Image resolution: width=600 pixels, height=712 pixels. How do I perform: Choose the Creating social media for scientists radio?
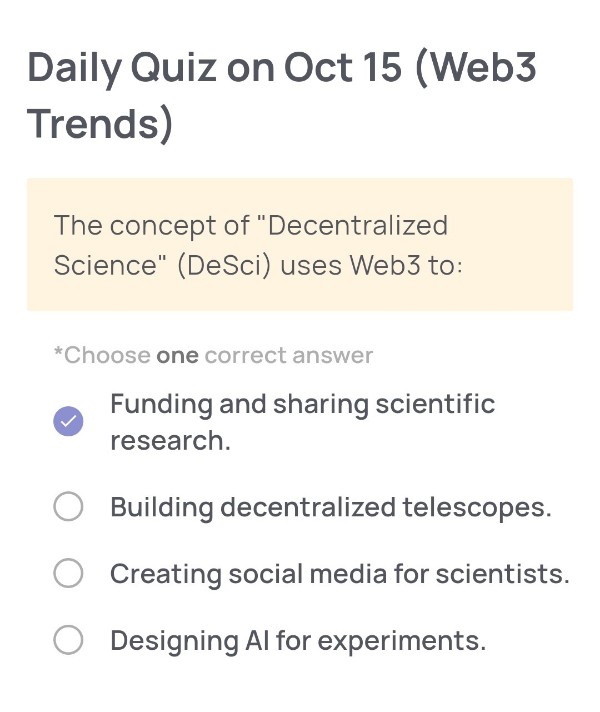pos(68,574)
